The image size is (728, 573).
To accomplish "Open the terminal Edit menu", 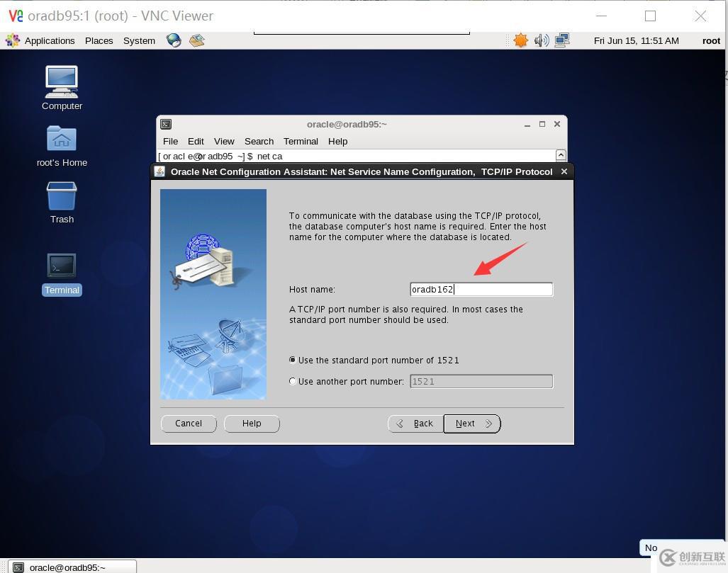I will click(x=196, y=141).
